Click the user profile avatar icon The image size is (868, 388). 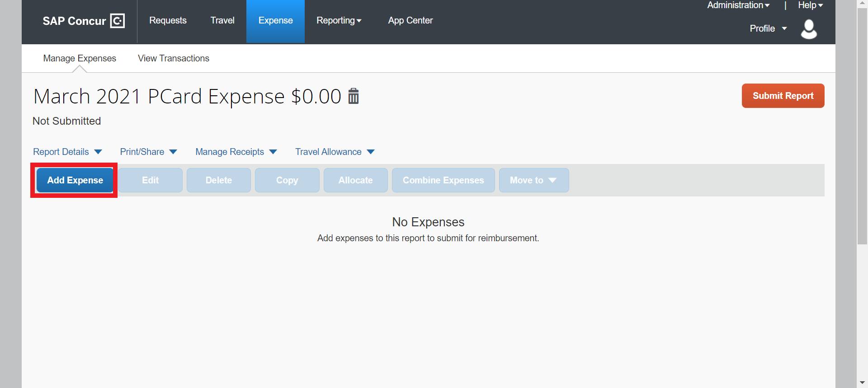808,29
